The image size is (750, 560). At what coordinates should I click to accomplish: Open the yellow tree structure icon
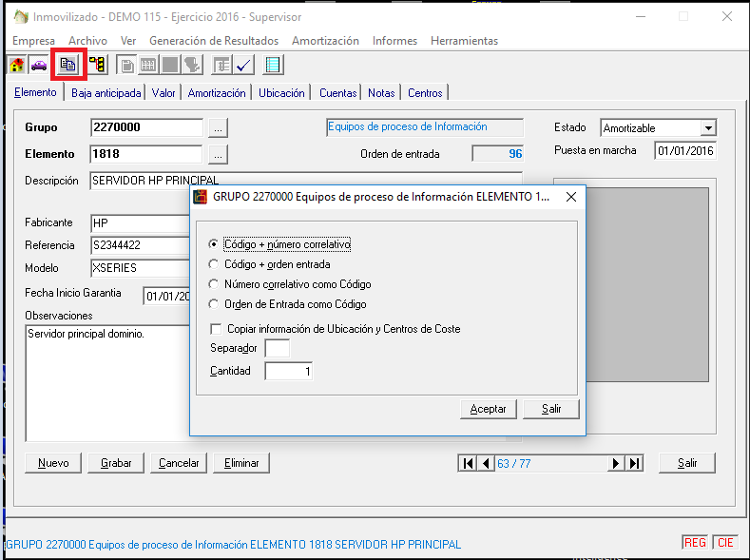[x=98, y=65]
